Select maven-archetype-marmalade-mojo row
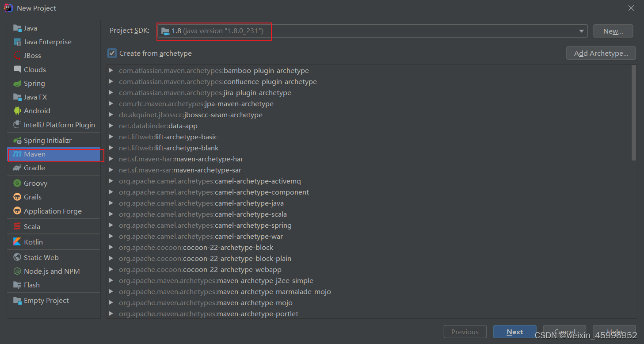Screen dimensions: 644x344 tap(369, 291)
